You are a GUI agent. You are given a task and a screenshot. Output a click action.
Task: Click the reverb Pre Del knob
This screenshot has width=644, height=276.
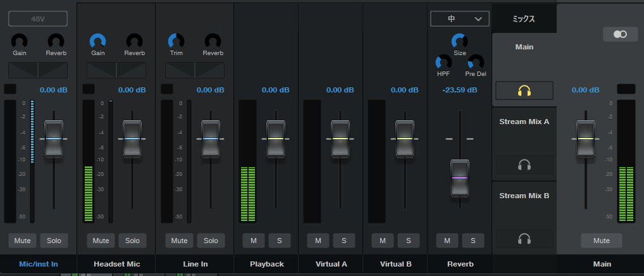(476, 62)
